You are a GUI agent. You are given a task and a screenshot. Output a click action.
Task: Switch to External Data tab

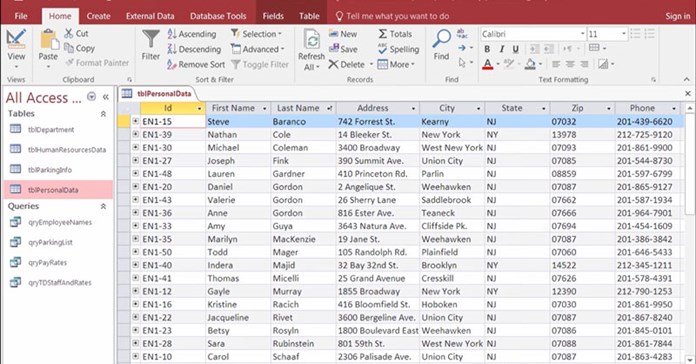point(150,16)
